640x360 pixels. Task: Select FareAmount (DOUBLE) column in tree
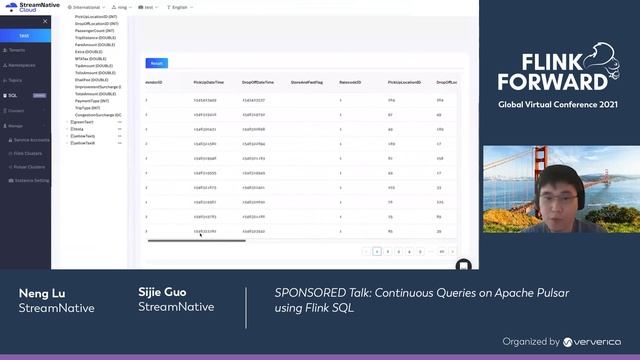(x=95, y=44)
